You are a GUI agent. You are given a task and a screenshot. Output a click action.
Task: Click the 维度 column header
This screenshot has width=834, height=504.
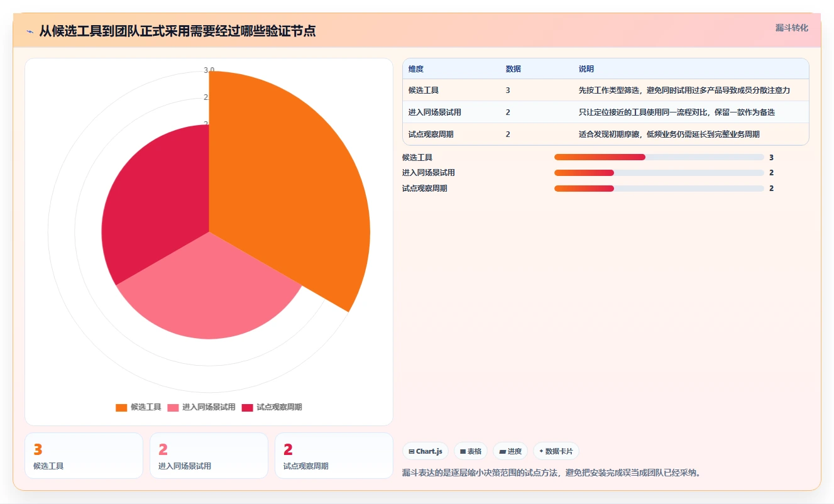(416, 69)
